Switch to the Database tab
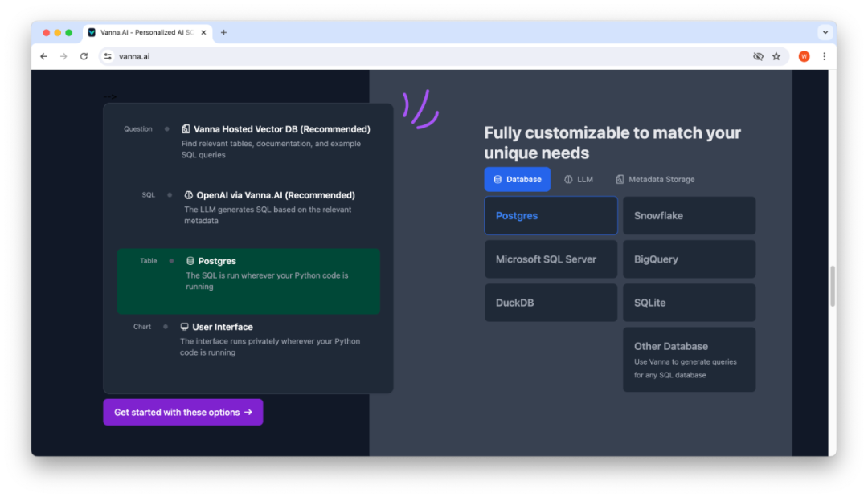The height and width of the screenshot is (497, 868). click(x=518, y=180)
